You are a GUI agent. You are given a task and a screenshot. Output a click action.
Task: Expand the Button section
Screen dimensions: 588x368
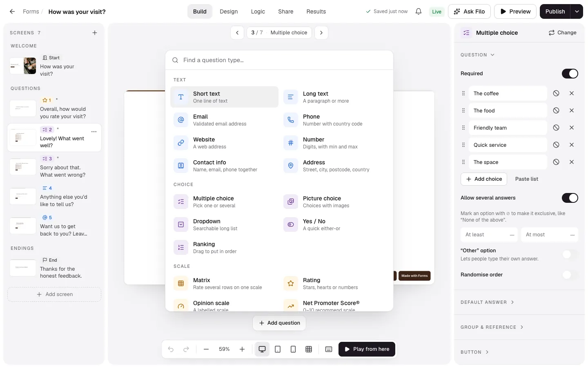tap(474, 352)
